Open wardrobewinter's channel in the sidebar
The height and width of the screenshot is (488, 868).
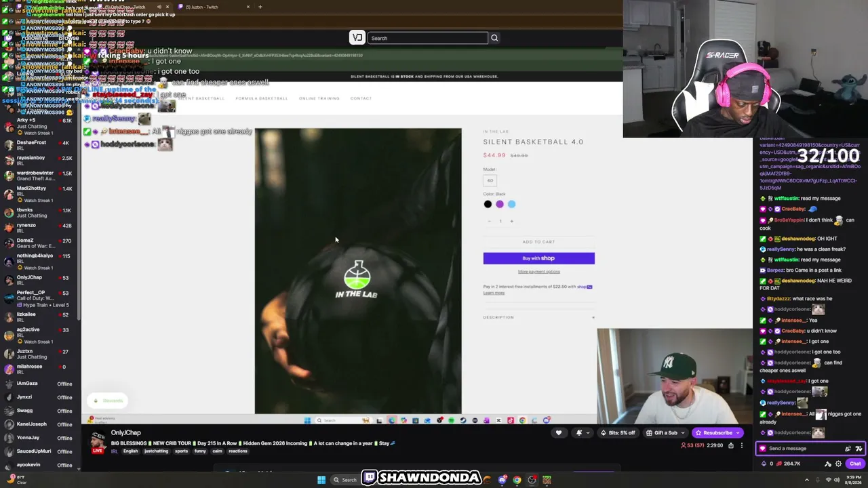(39, 176)
